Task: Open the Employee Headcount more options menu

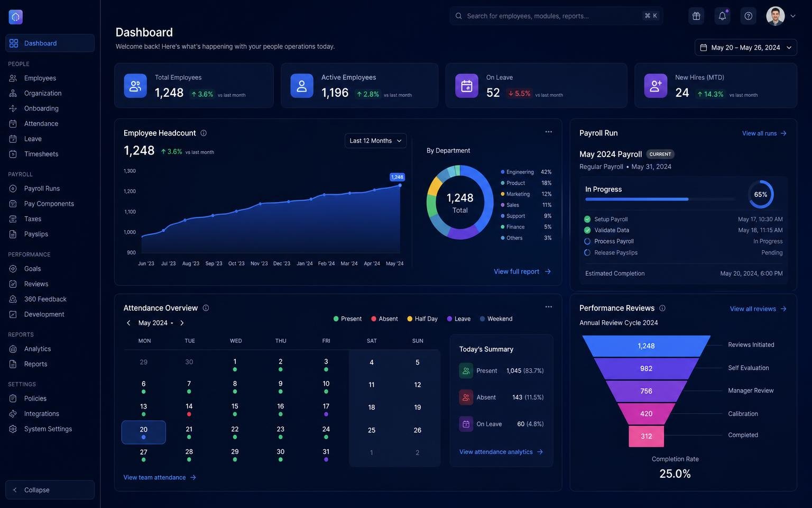Action: (549, 132)
